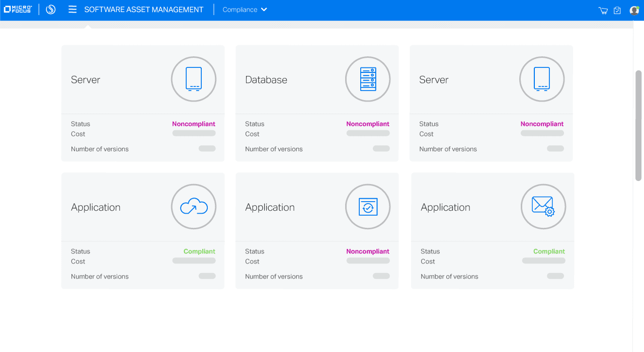This screenshot has width=644, height=352.
Task: Select the circular S product icon
Action: 50,9
